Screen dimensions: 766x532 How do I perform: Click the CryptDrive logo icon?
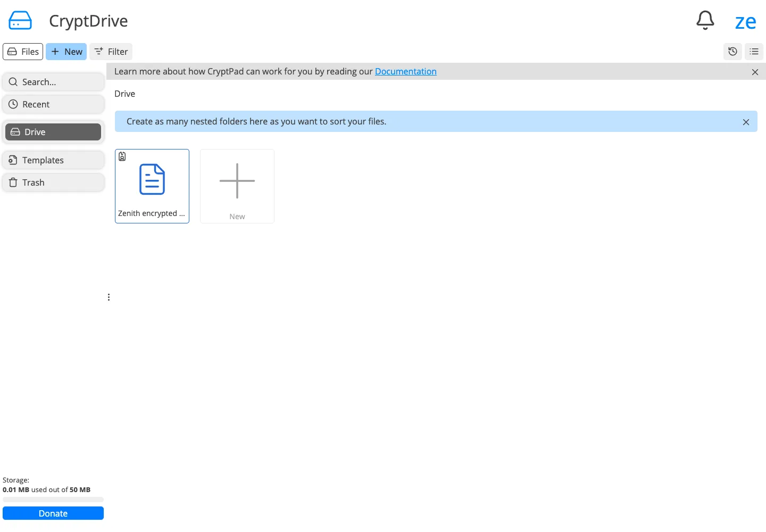(20, 21)
